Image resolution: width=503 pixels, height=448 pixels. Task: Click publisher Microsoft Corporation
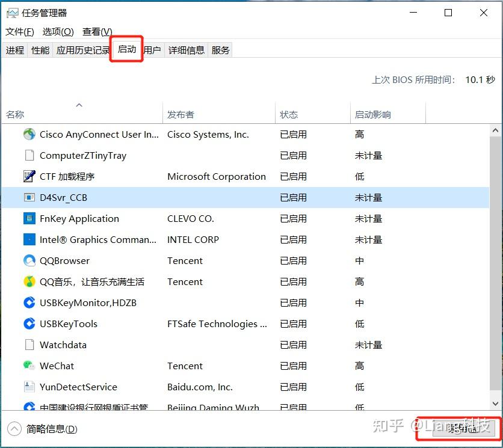point(217,177)
